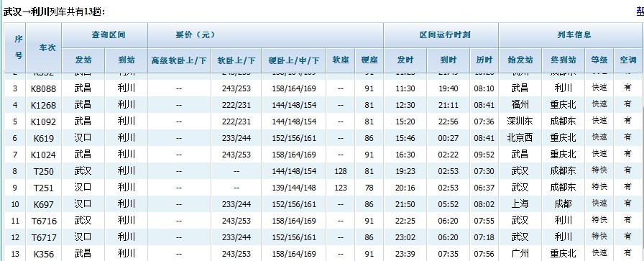
Task: Select soft seat price 123 for T251
Action: (x=341, y=188)
